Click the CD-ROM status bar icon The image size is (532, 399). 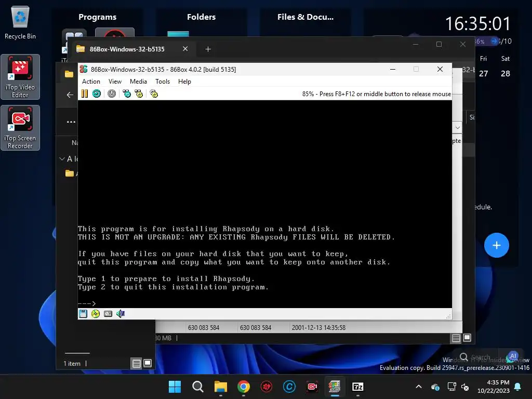pos(96,314)
